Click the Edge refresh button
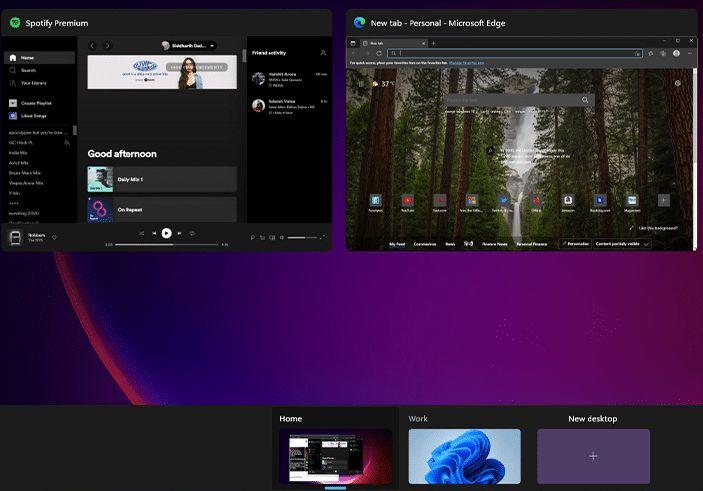The height and width of the screenshot is (491, 703). (x=379, y=53)
